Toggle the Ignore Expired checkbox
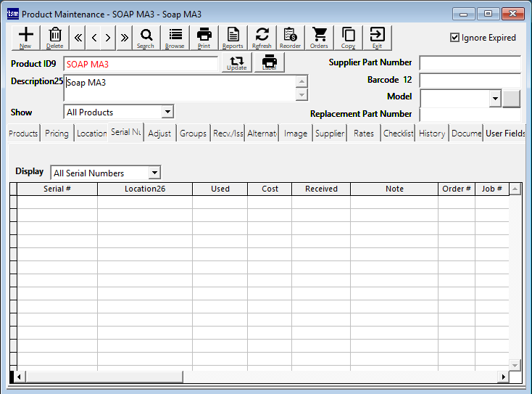Screen dimensions: 532x394 click(454, 37)
